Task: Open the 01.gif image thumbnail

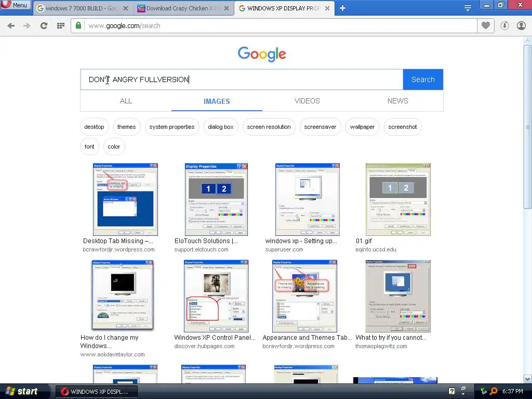Action: pyautogui.click(x=398, y=199)
